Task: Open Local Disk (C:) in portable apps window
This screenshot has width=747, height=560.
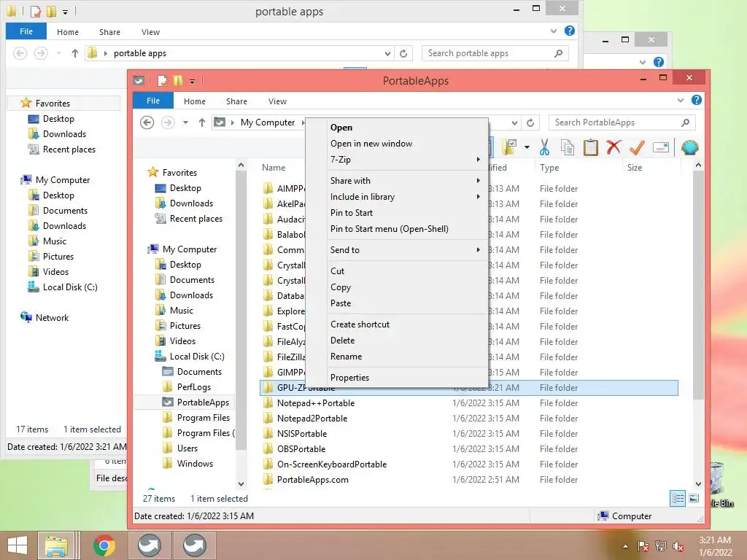Action: [70, 287]
